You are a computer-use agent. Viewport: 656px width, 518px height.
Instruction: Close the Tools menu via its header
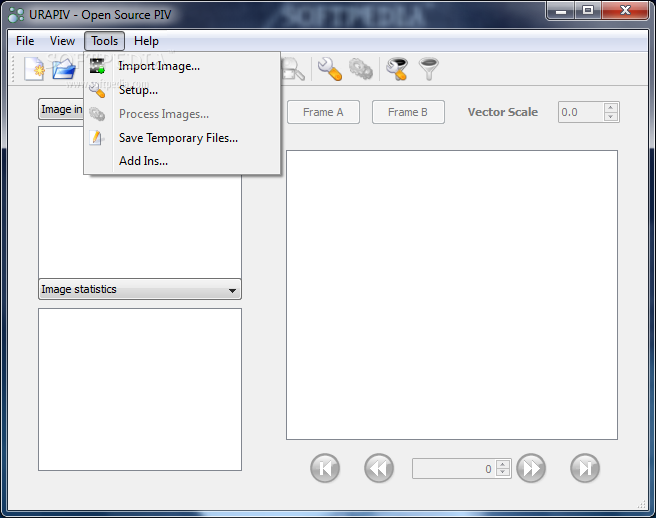(105, 41)
